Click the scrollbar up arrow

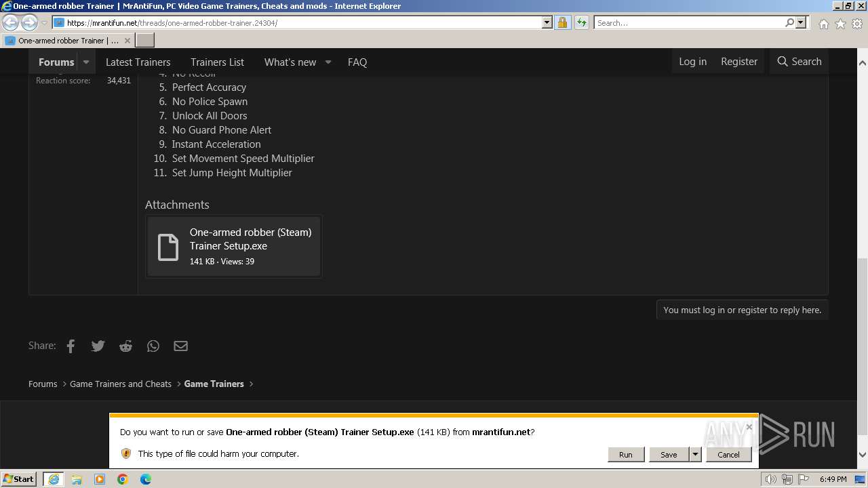[x=862, y=63]
